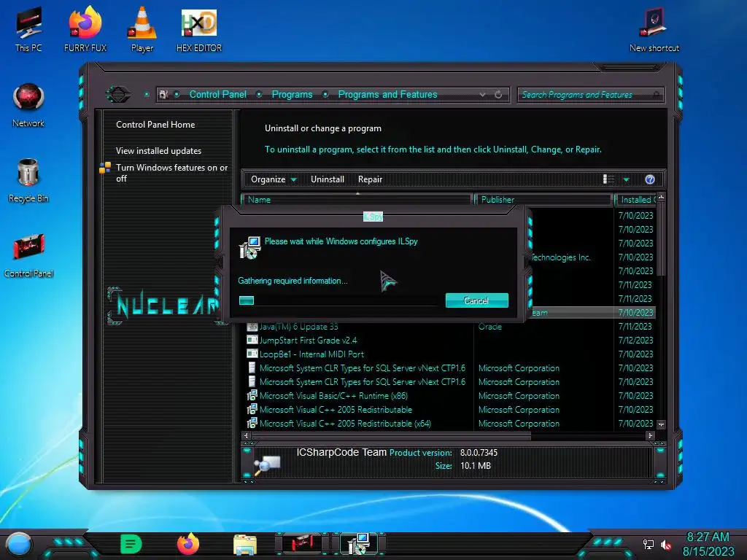Click the 7/12/2023 installed date
Screen dimensions: 747x560
635,341
